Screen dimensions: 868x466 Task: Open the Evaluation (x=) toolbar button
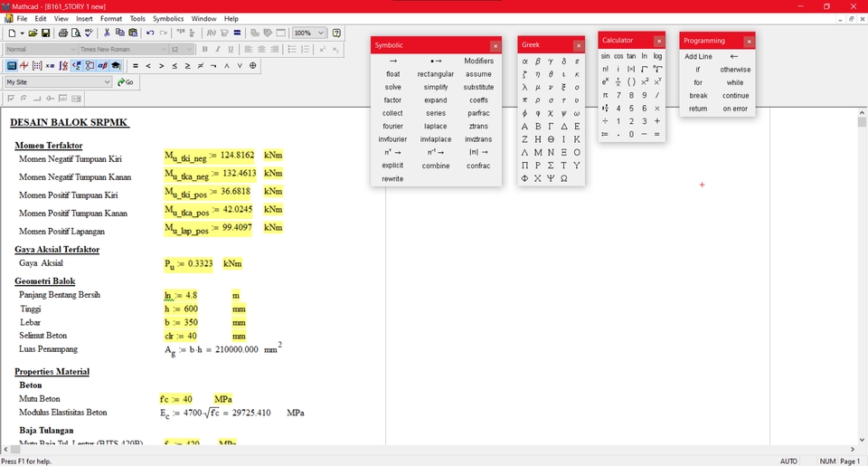(x=50, y=65)
